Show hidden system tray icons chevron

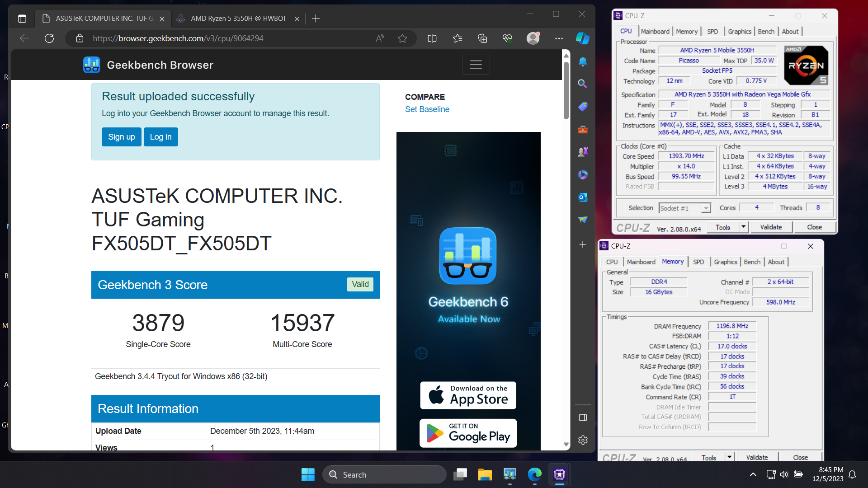coord(753,474)
